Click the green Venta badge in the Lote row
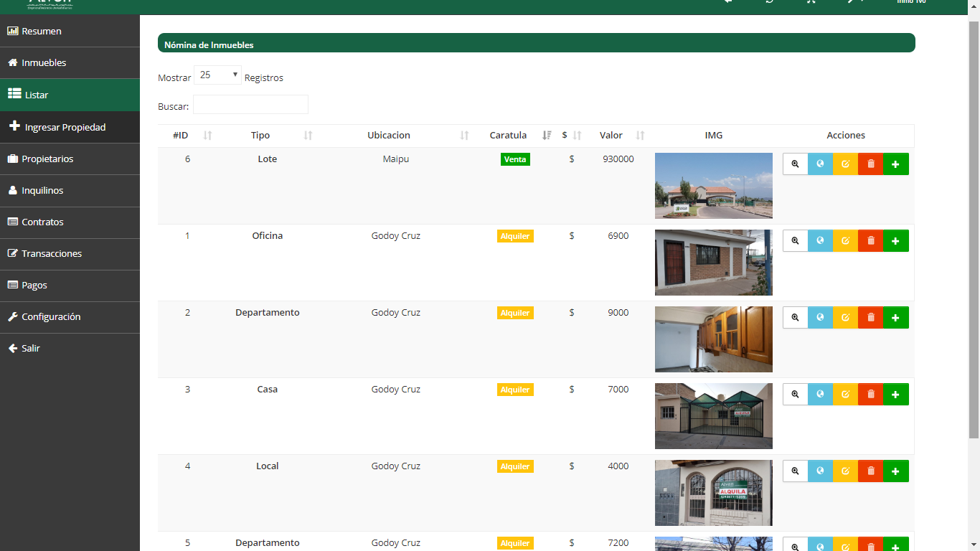 (515, 159)
